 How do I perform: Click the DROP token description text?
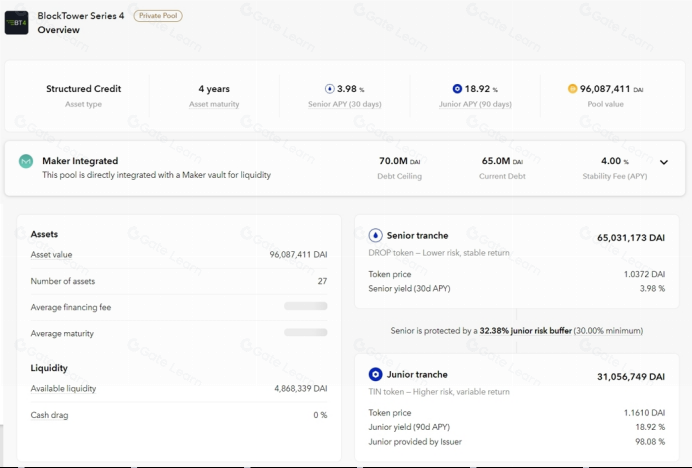(x=439, y=253)
